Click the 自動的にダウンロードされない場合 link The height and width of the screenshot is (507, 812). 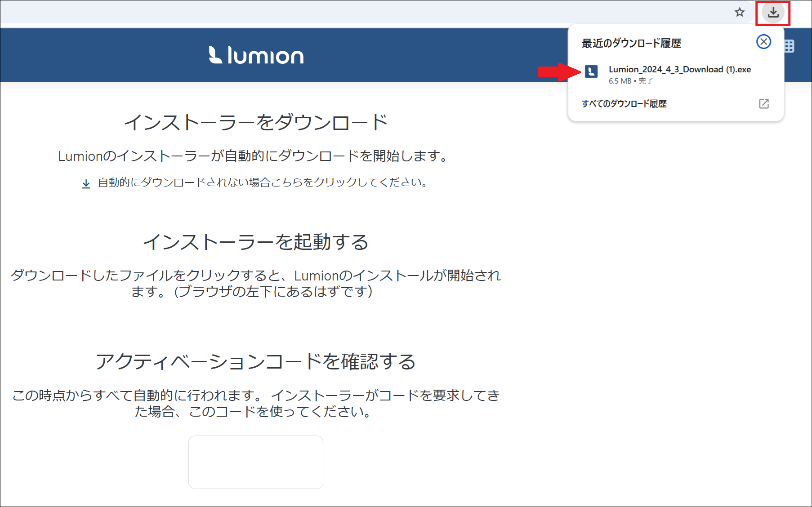click(x=263, y=182)
